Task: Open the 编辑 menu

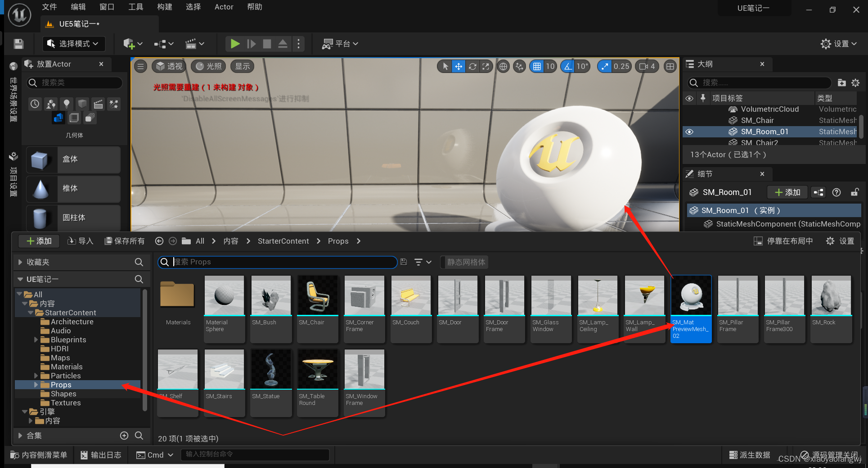Action: (78, 7)
